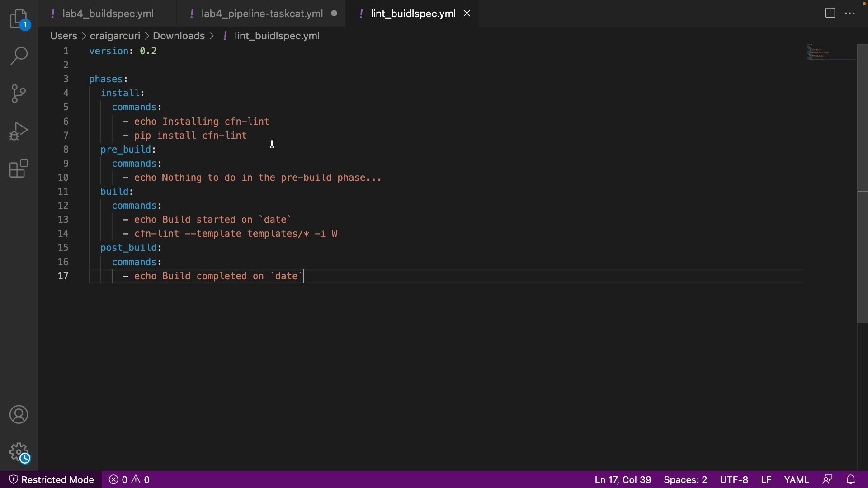The width and height of the screenshot is (868, 488).
Task: Switch to lab4_pipeline-taskcat.yml tab
Action: click(262, 14)
